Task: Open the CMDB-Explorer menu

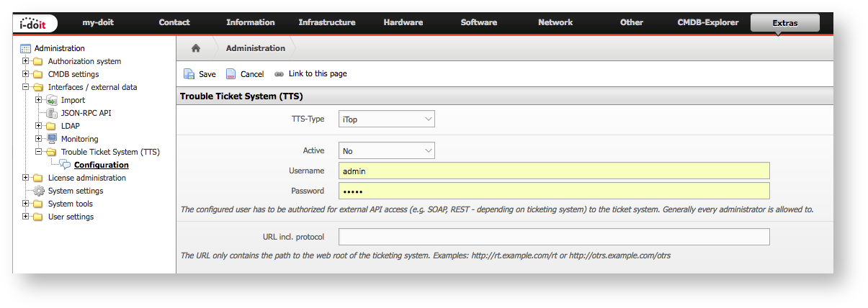Action: [x=708, y=22]
